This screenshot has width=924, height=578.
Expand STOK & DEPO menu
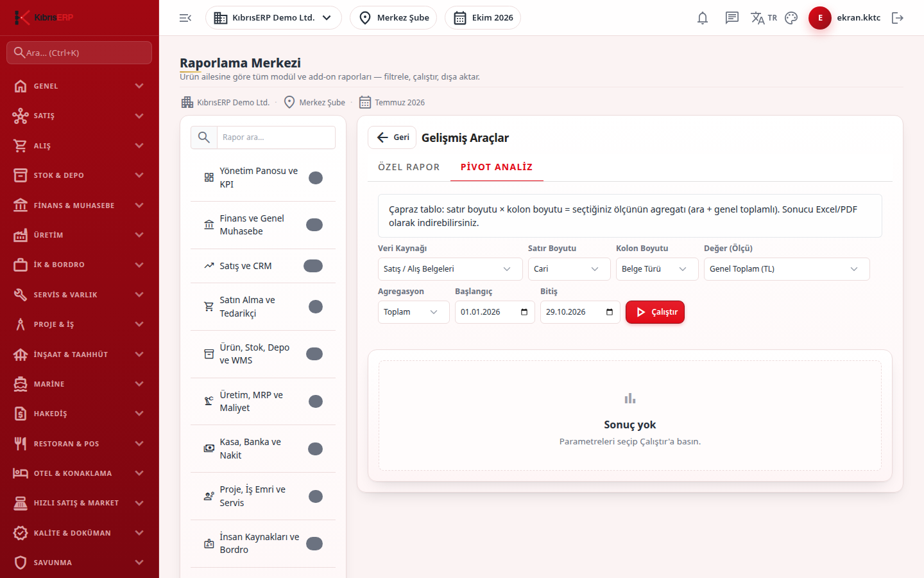[x=80, y=175]
